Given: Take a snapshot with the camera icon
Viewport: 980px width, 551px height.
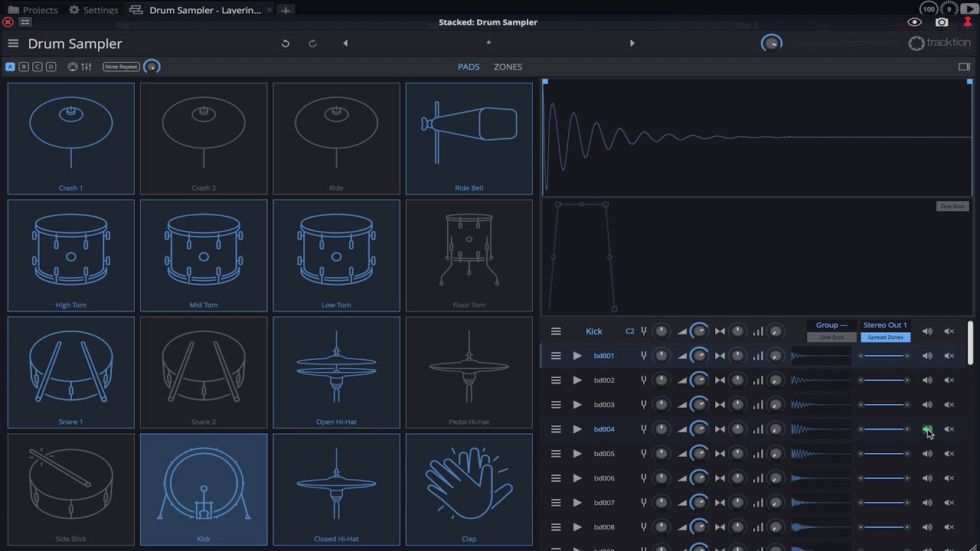Looking at the screenshot, I should coord(942,22).
